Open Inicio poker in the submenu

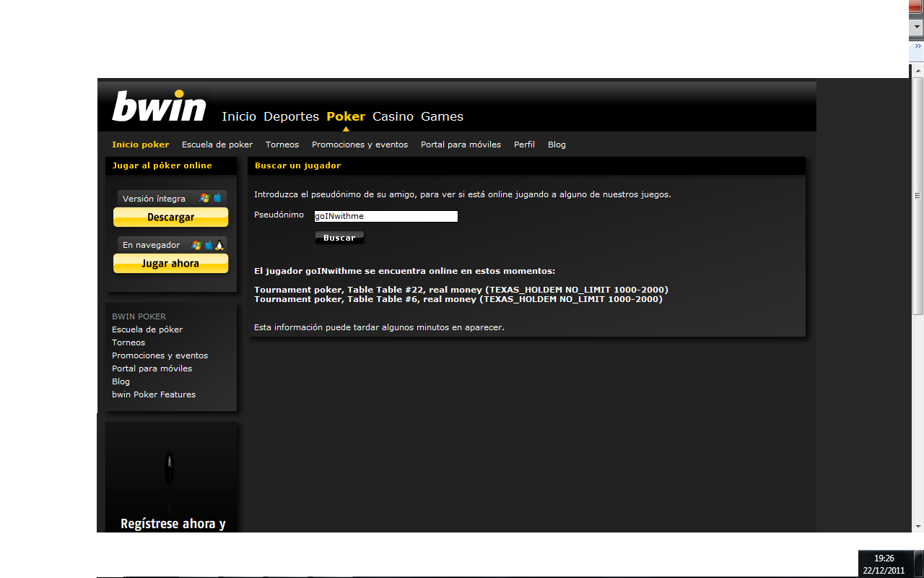[140, 144]
